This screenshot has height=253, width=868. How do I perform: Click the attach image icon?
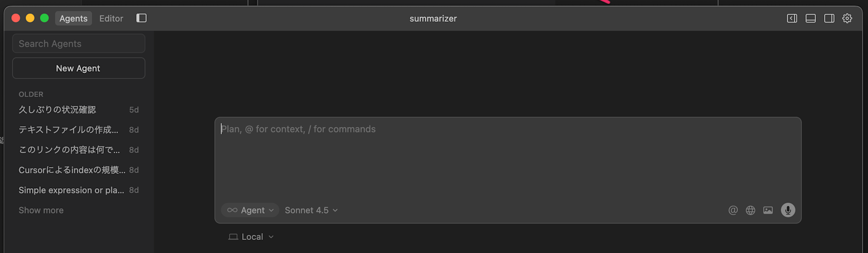point(768,210)
